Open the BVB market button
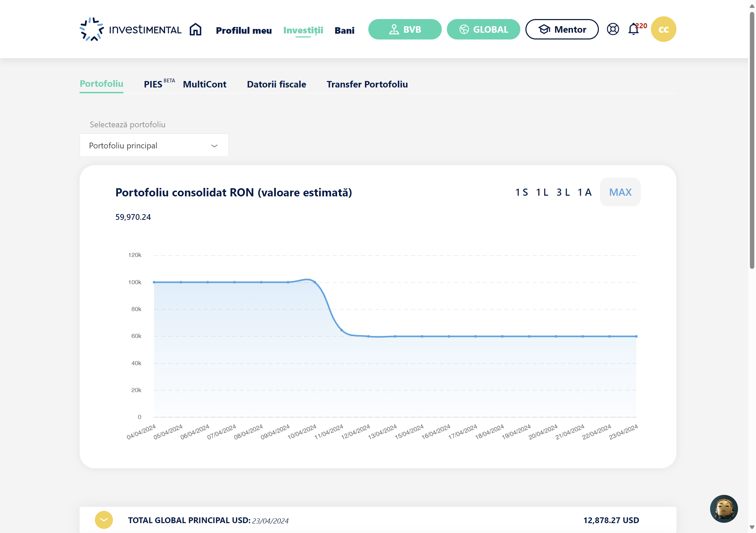This screenshot has width=756, height=533. [x=405, y=29]
